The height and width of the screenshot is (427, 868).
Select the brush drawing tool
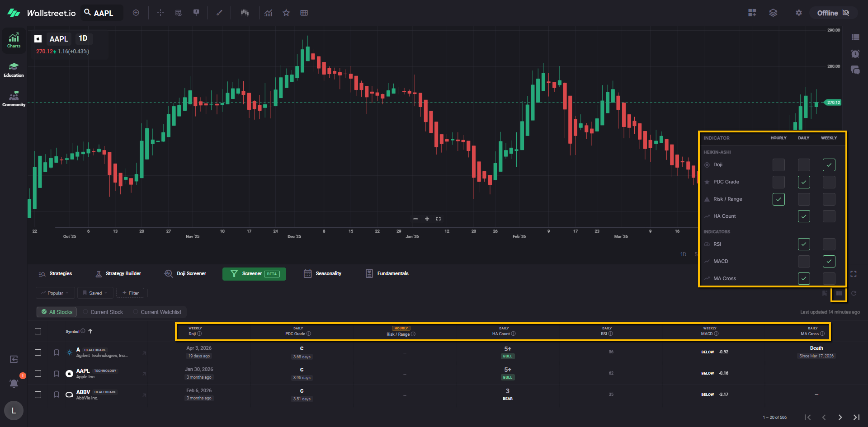tap(219, 13)
